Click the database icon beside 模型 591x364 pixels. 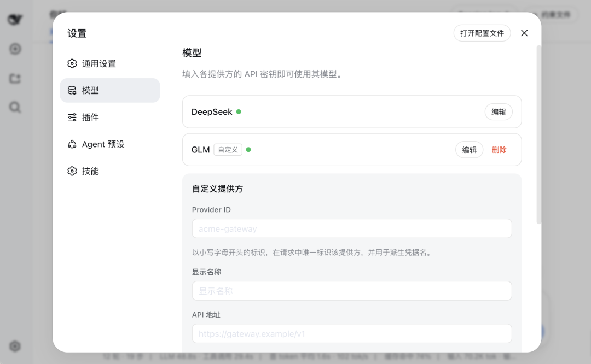tap(72, 90)
